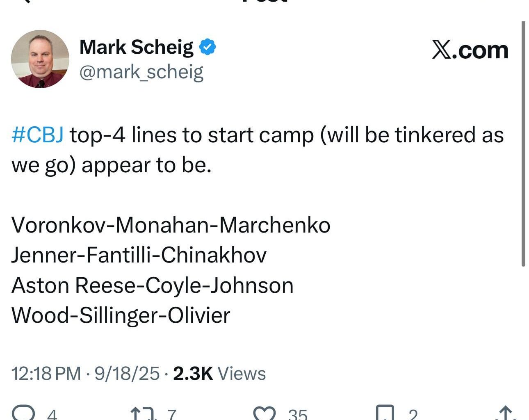Image resolution: width=529 pixels, height=420 pixels.
Task: Open Mark Scheig's profile menu
Action: [x=136, y=46]
